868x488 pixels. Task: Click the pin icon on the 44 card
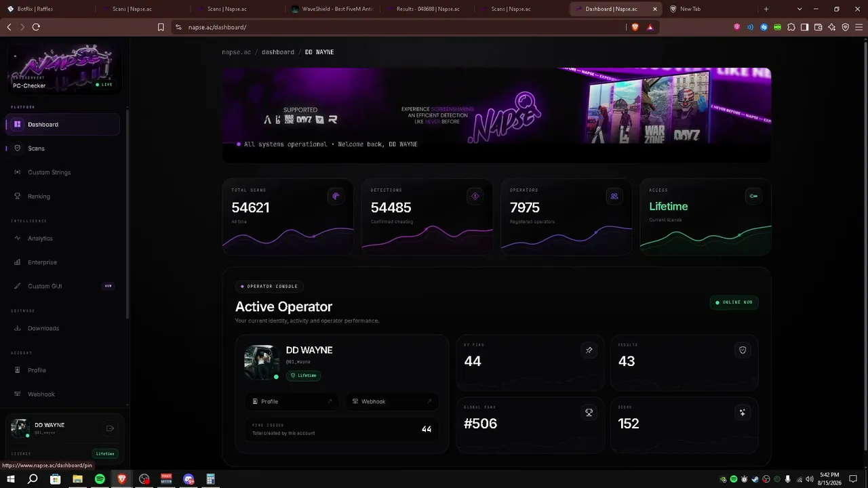click(589, 350)
